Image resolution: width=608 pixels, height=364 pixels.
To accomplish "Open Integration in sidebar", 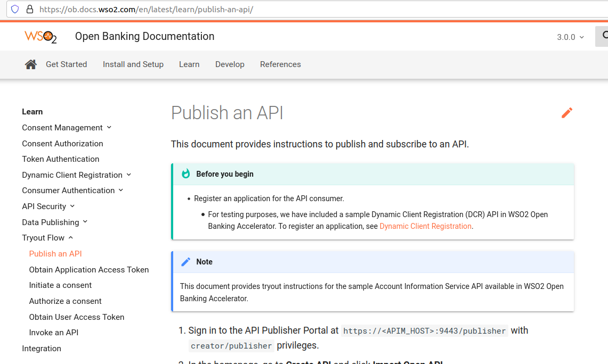I will [x=42, y=348].
